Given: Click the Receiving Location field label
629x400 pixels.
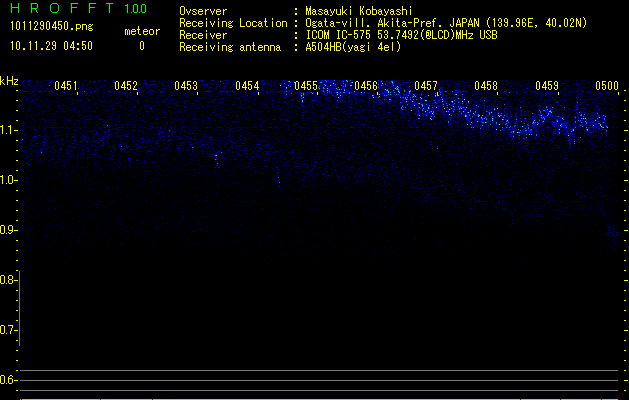Looking at the screenshot, I should point(233,23).
